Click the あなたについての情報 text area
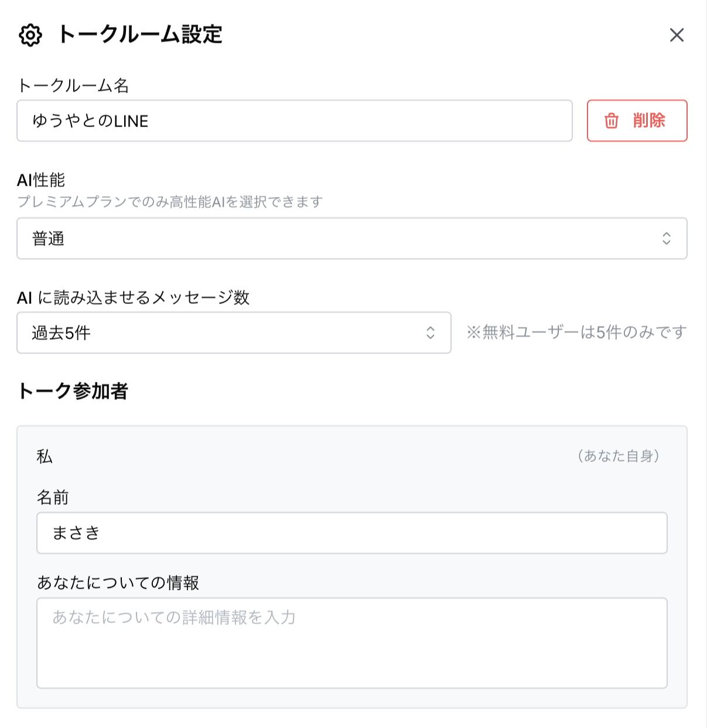The width and height of the screenshot is (707, 728). tap(352, 641)
